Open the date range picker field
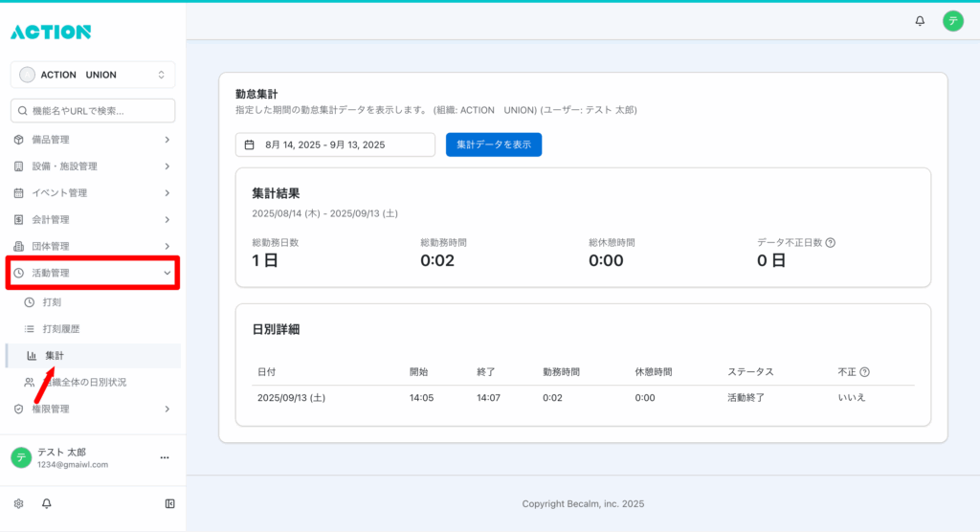 coord(335,144)
